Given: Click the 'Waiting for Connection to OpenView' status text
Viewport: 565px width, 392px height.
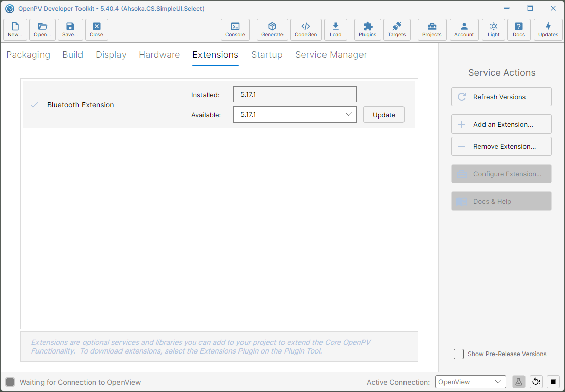Looking at the screenshot, I should (x=80, y=382).
